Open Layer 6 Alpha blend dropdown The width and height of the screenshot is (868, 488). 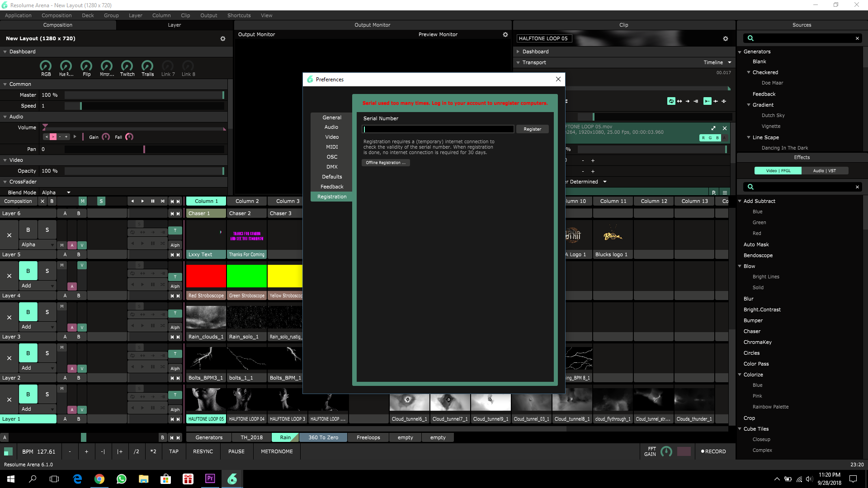point(38,245)
